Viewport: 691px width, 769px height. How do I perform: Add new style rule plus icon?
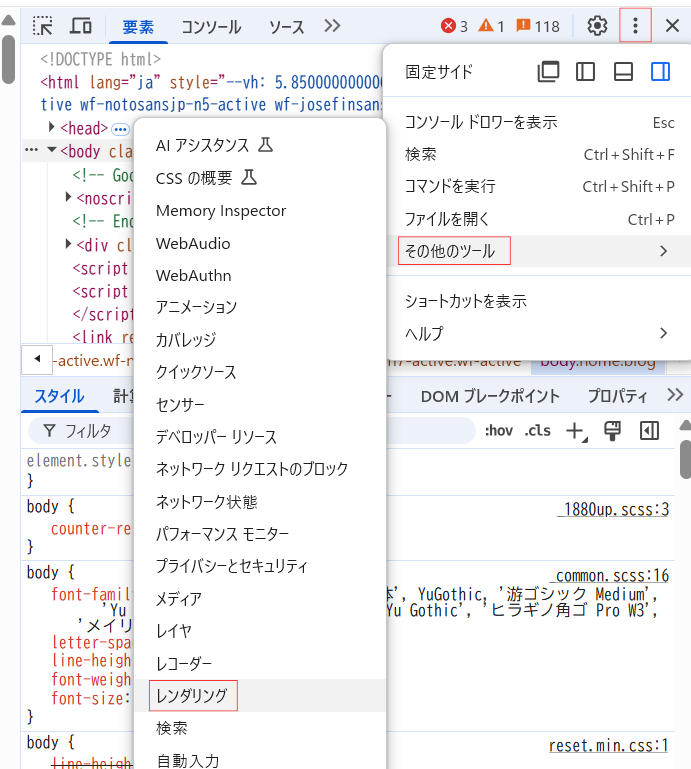(576, 432)
